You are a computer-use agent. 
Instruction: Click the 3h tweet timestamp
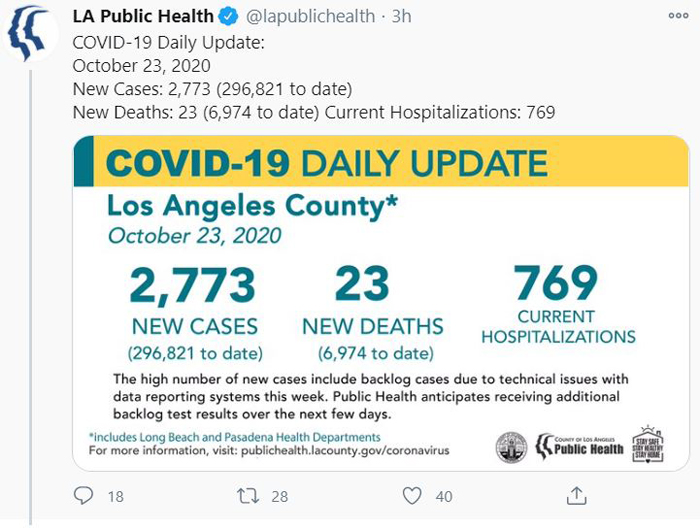pos(401,17)
